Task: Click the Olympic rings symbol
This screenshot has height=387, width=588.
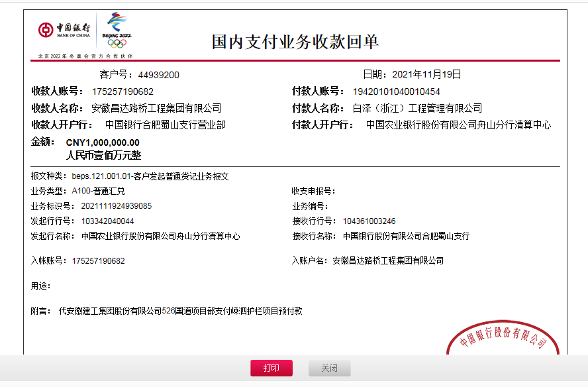Action: (x=117, y=44)
